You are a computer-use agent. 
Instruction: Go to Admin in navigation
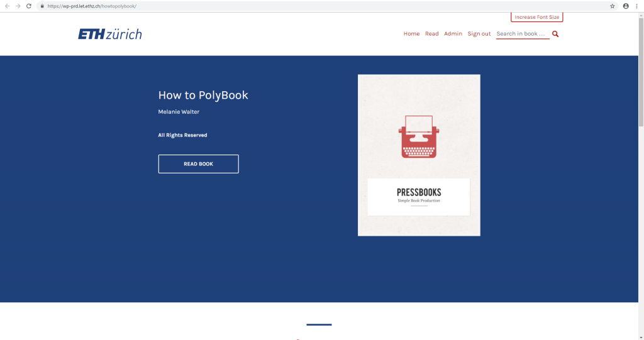(x=453, y=34)
